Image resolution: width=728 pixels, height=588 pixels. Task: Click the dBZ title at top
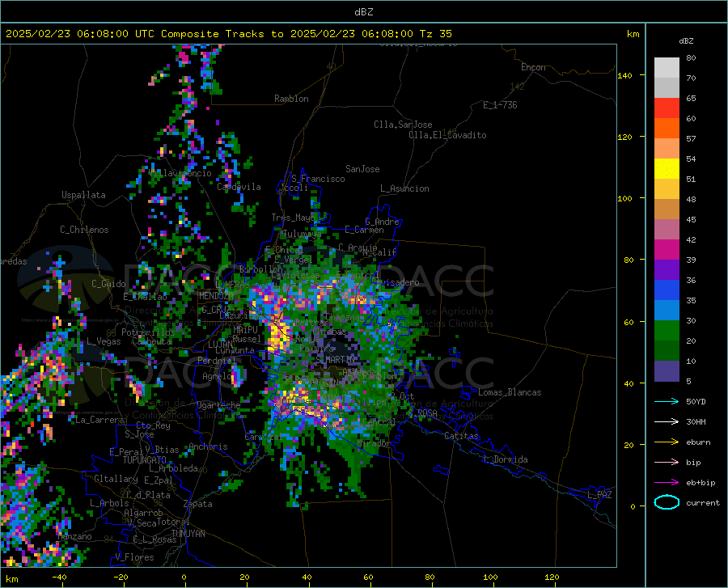pos(363,12)
